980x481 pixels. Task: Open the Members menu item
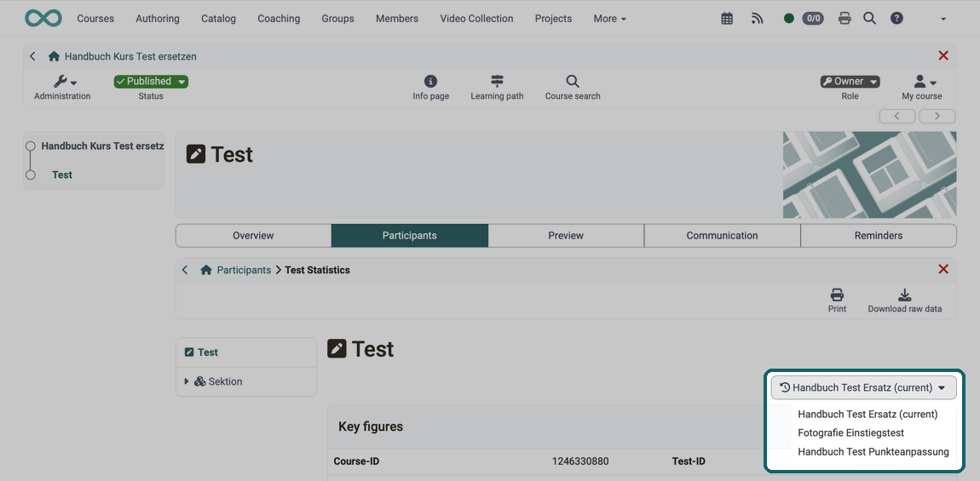(397, 19)
